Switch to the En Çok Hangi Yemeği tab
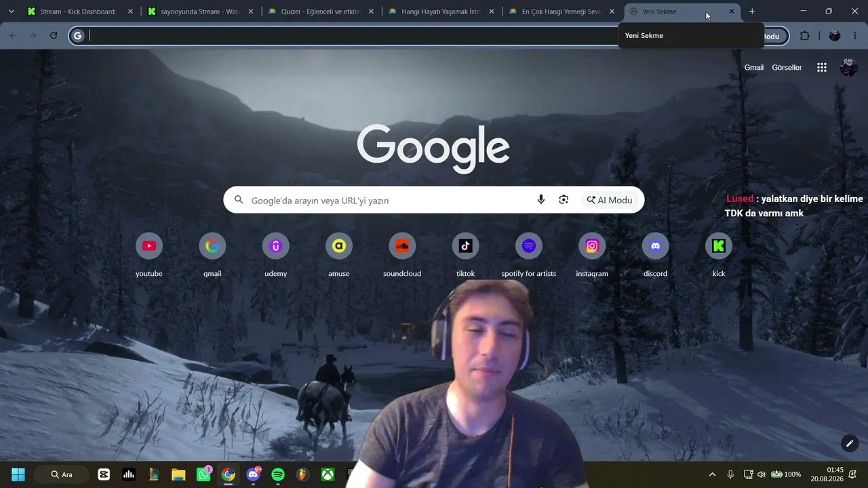This screenshot has height=488, width=868. click(561, 12)
